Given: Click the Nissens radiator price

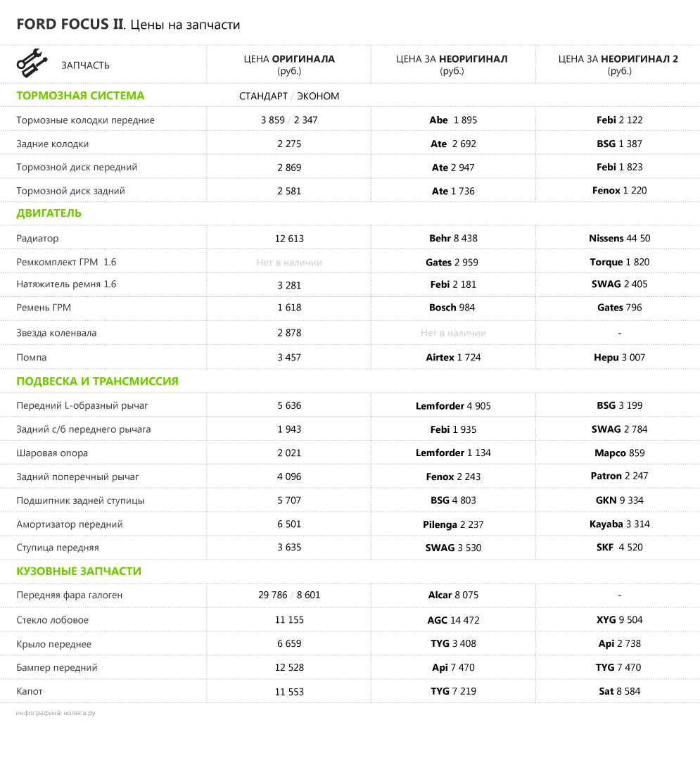Looking at the screenshot, I should click(x=619, y=239).
